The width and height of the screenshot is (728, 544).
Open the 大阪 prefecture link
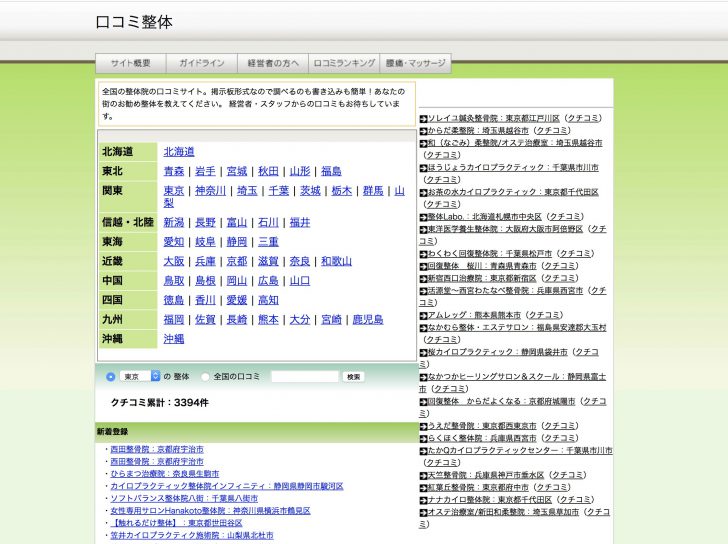click(x=174, y=261)
